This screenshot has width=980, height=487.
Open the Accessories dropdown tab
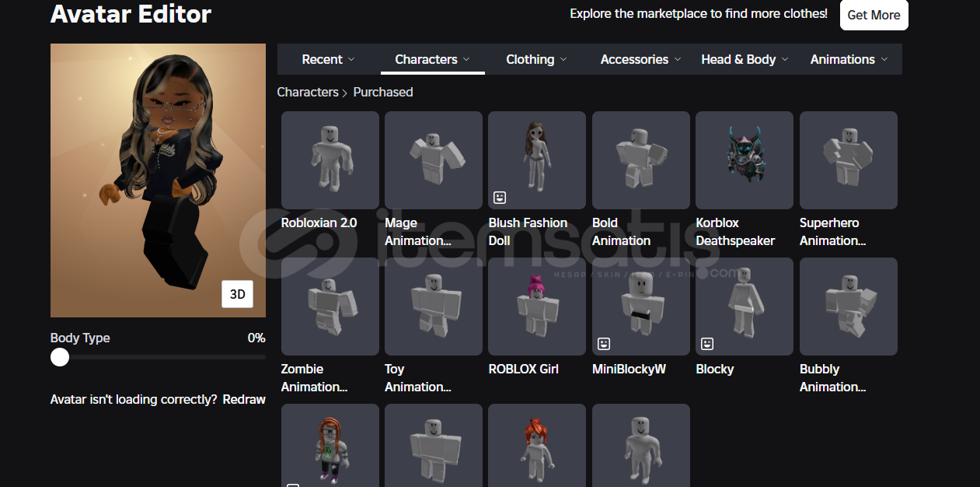coord(640,59)
